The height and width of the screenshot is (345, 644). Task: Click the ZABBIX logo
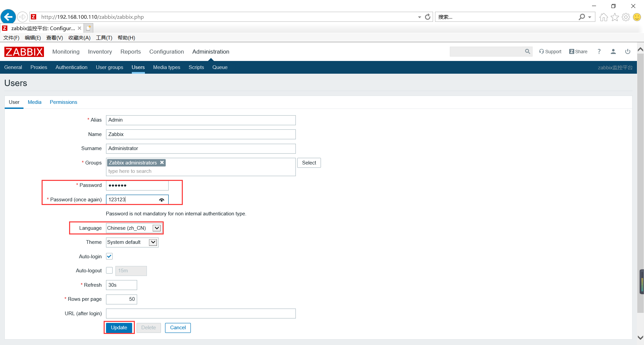[x=24, y=52]
